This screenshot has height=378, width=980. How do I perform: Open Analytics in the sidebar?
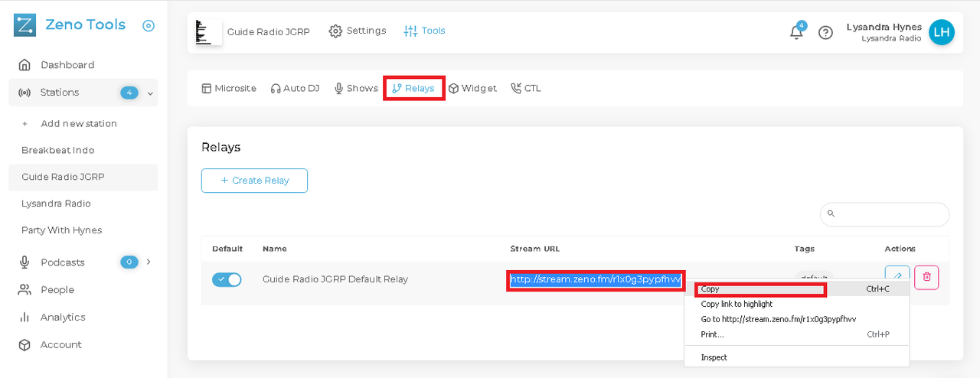[63, 318]
